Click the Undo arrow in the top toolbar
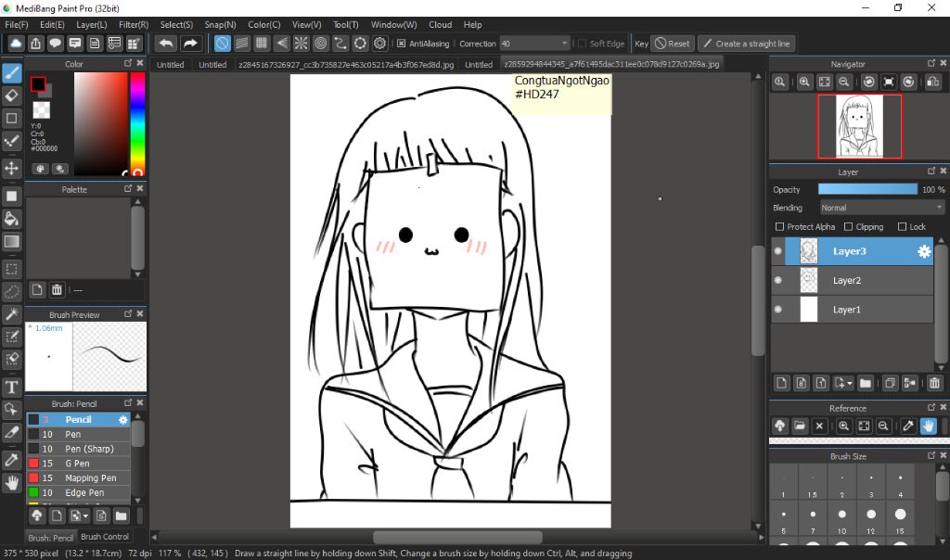950x560 pixels. 166,44
